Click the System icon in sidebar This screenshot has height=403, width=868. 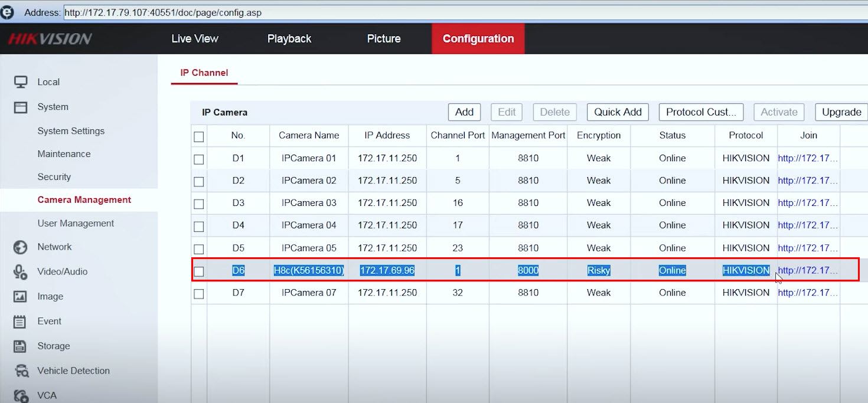(21, 107)
